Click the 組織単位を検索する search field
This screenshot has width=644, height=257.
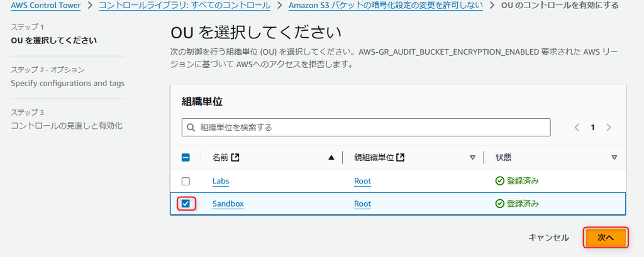coord(366,128)
